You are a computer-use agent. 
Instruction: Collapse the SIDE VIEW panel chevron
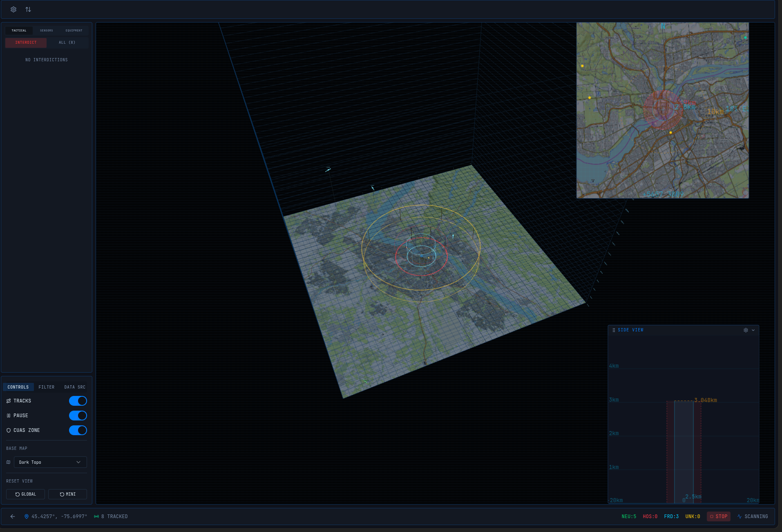point(753,330)
